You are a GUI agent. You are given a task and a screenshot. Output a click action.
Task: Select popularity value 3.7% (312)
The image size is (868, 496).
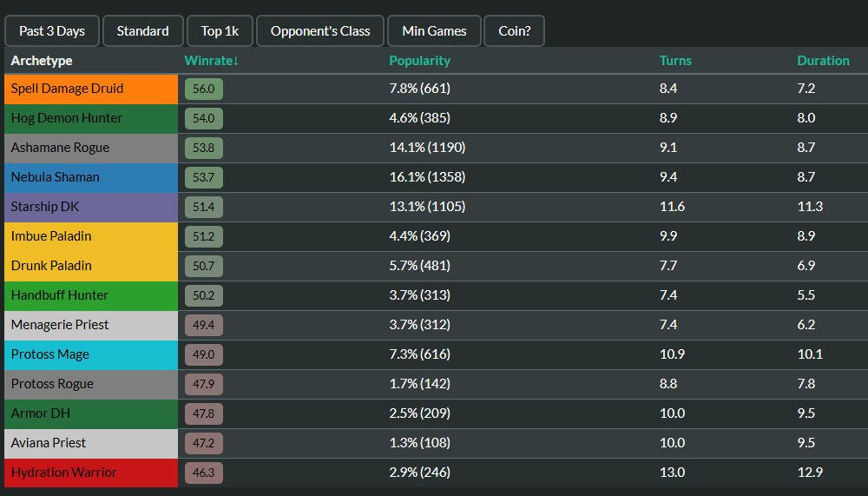pyautogui.click(x=419, y=325)
